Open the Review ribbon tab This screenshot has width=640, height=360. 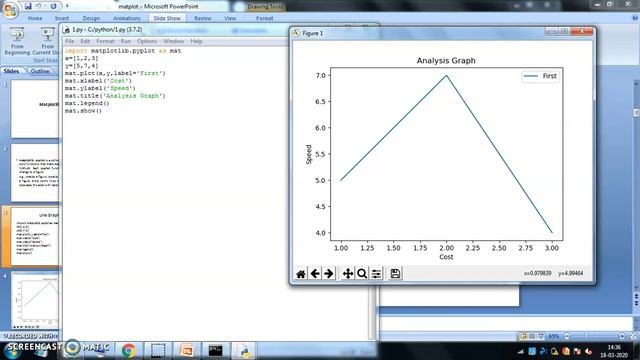tap(203, 18)
